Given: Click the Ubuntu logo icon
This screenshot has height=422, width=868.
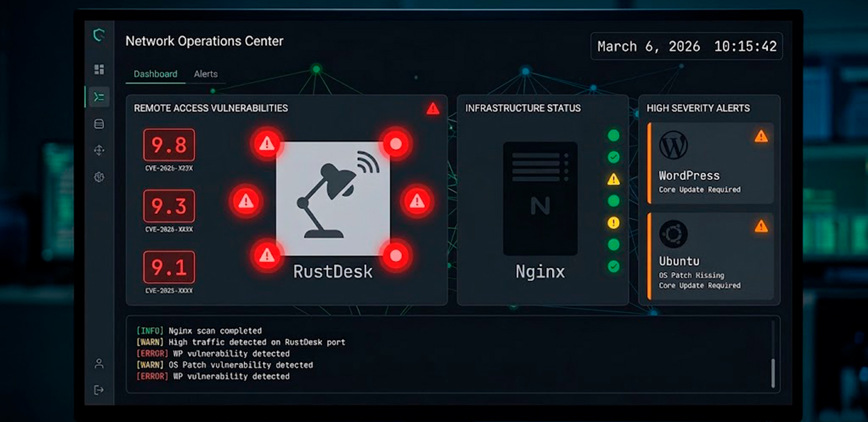Looking at the screenshot, I should [x=672, y=233].
